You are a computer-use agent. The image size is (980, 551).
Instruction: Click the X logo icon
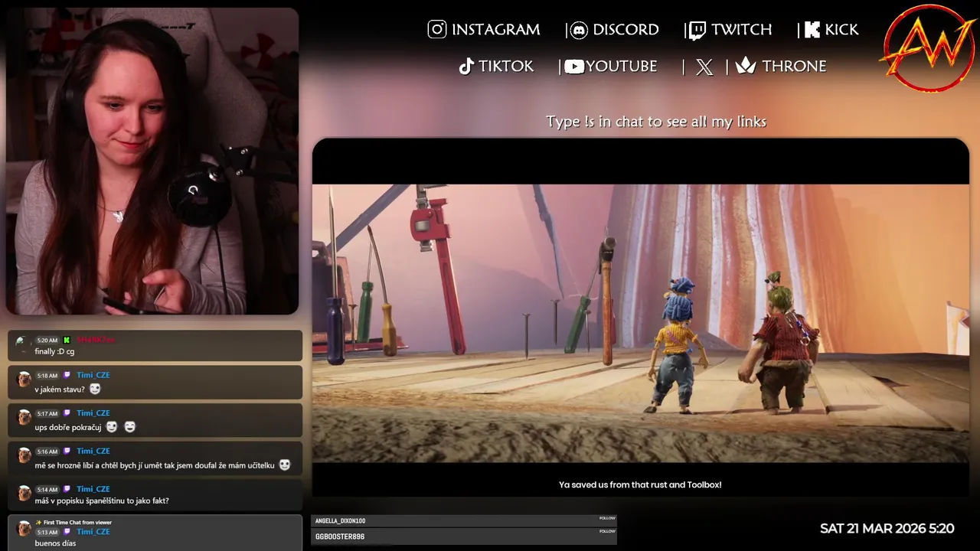[x=704, y=67]
